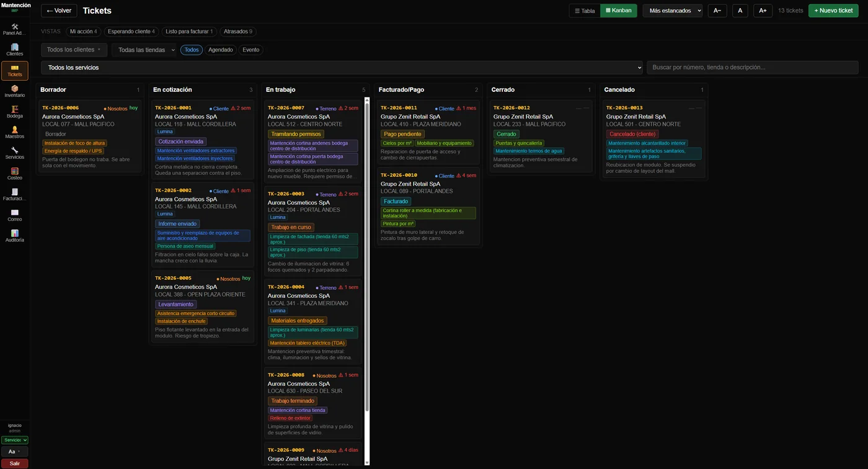868x469 pixels.
Task: Open ticket TK-2026-0011 card link
Action: point(399,108)
